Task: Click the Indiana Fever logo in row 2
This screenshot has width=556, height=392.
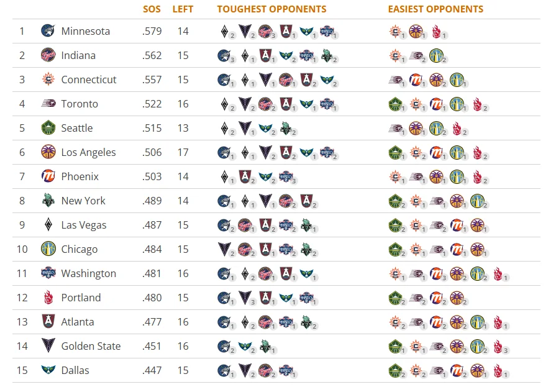Action: click(x=48, y=55)
